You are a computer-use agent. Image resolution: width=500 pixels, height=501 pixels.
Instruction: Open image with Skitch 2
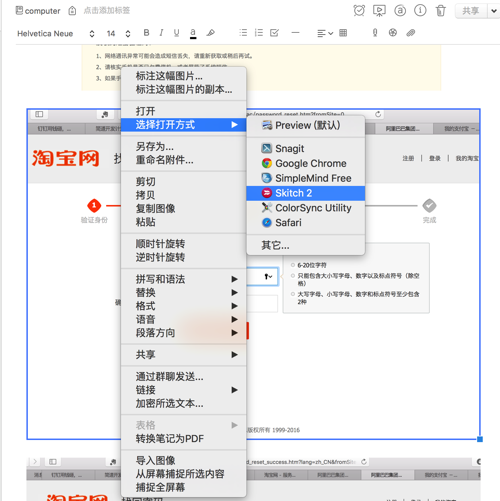coord(306,193)
